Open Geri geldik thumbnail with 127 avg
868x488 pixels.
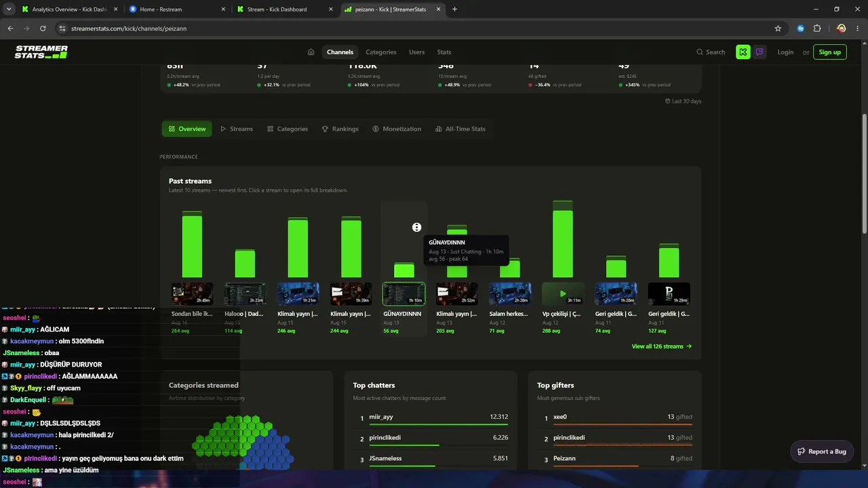click(669, 294)
